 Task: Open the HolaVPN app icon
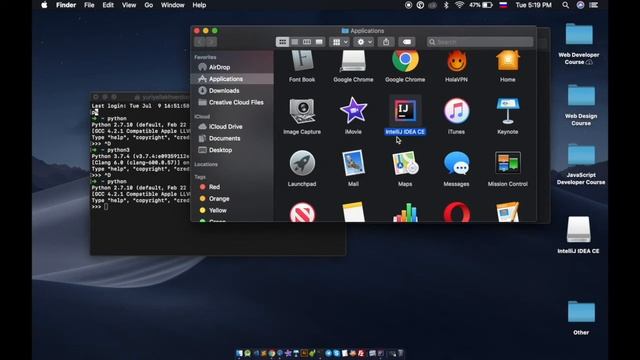click(x=456, y=61)
